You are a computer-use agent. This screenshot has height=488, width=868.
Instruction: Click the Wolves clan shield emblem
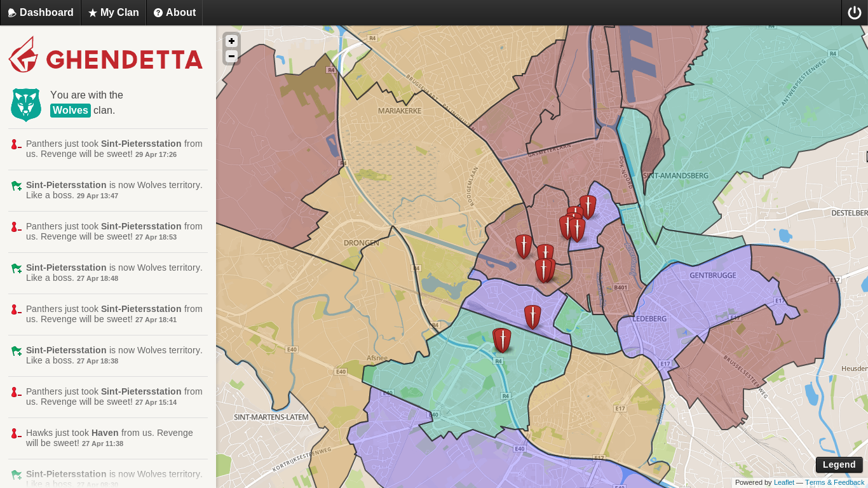26,104
